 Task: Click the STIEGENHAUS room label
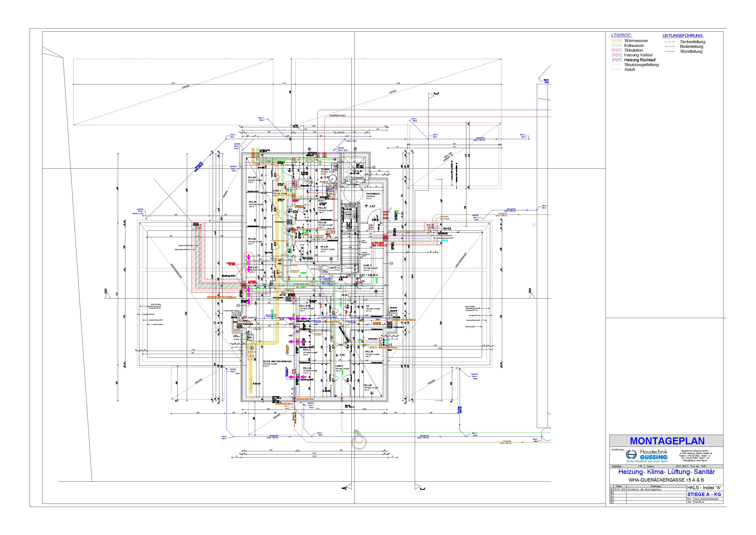point(373,194)
